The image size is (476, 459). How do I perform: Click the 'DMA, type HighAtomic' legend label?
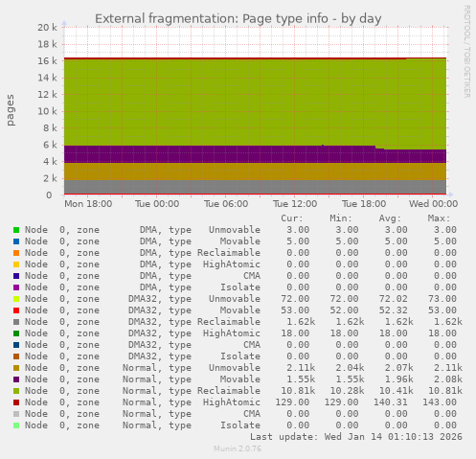(200, 264)
